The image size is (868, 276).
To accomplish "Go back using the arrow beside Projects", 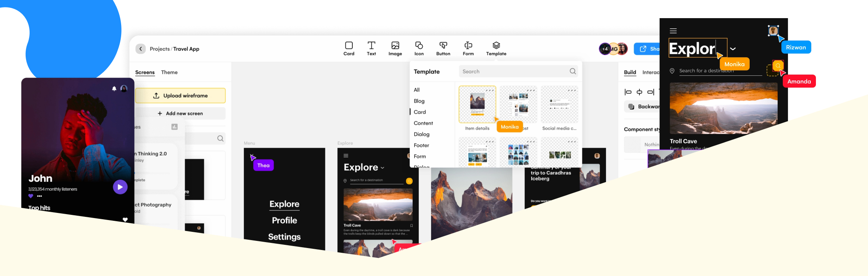I will pos(141,49).
